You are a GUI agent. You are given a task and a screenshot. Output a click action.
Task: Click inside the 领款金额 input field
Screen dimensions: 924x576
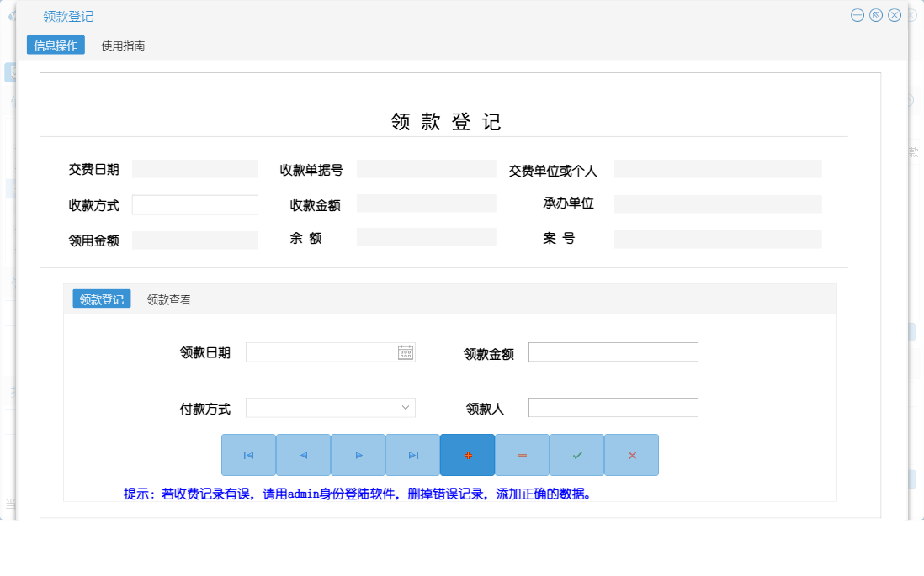point(613,351)
